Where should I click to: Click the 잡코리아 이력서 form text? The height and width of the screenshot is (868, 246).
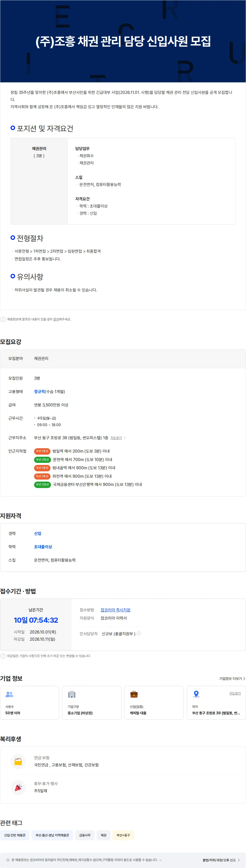(114, 618)
